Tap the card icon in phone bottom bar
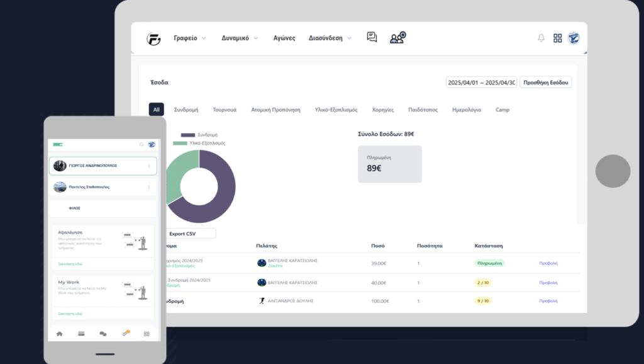Viewport: 644px width, 364px height. (81, 333)
